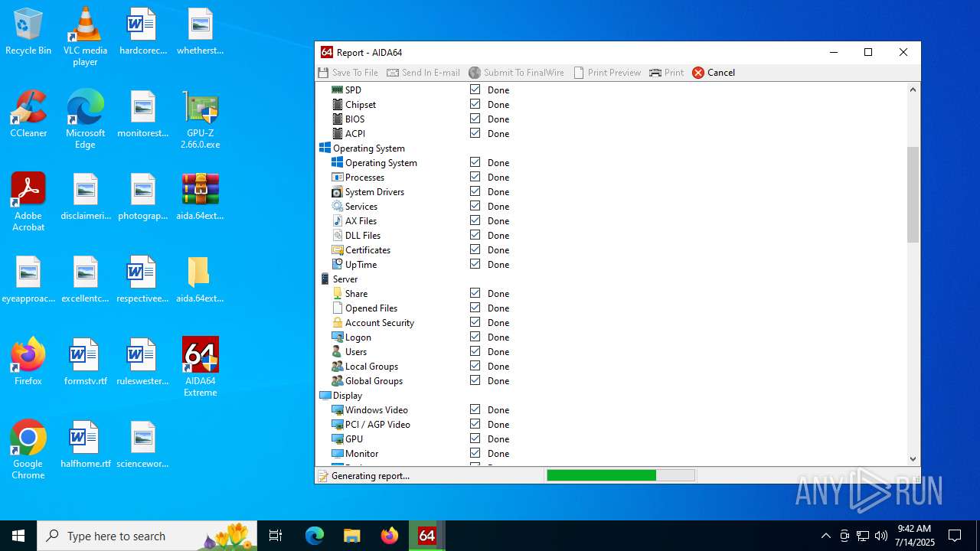980x551 pixels.
Task: Toggle the Opened Files Done checkbox
Action: coord(475,308)
